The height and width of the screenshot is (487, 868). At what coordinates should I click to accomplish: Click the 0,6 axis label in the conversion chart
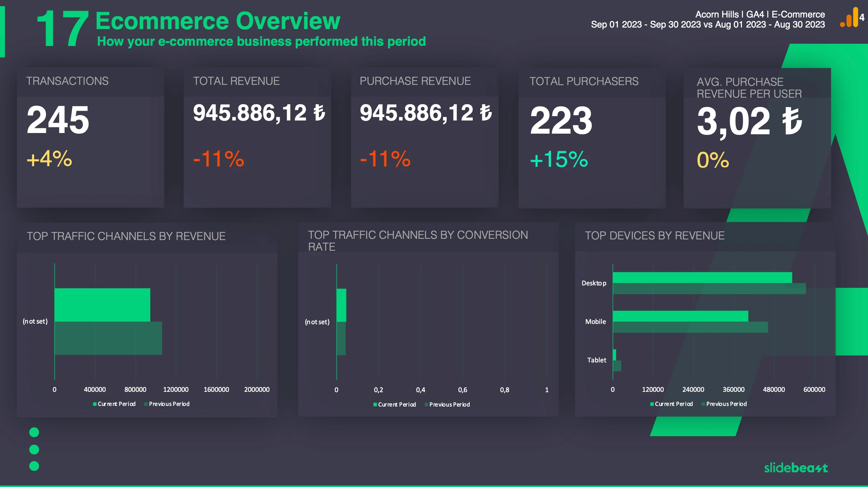point(463,390)
